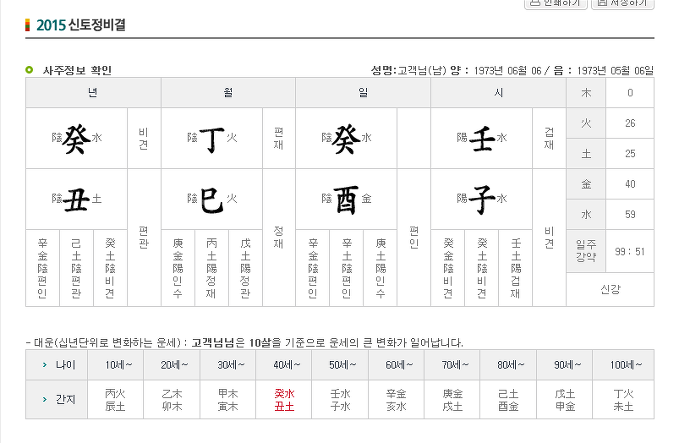
Task: Click the 木 element label cell
Action: pos(586,93)
